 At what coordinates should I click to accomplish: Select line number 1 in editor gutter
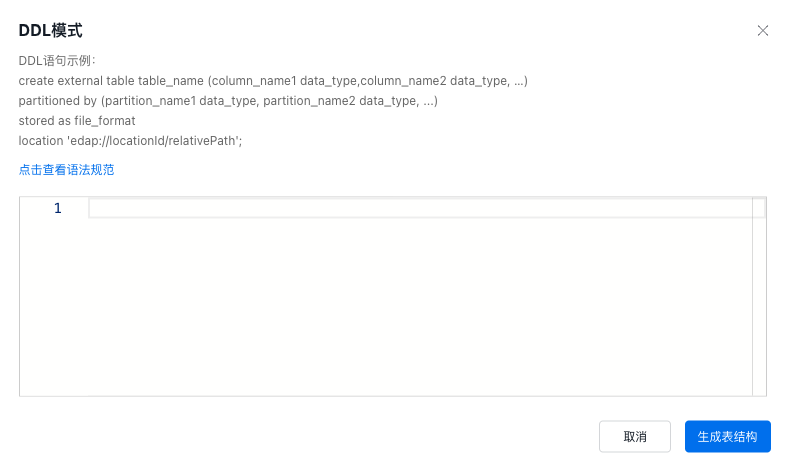tap(58, 208)
